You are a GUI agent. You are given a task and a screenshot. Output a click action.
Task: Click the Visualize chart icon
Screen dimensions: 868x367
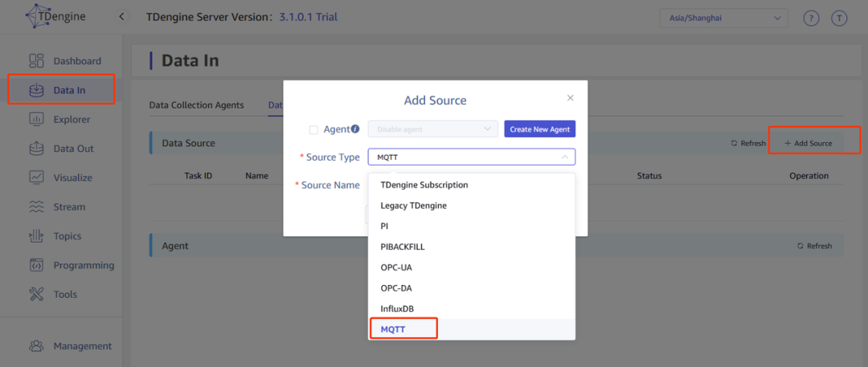(x=36, y=177)
